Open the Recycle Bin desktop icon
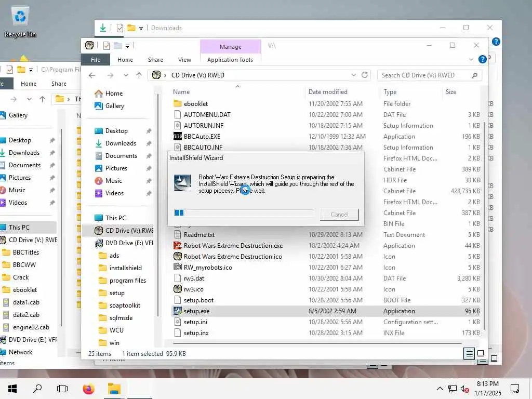Viewport: 532px width, 399px height. (x=20, y=21)
